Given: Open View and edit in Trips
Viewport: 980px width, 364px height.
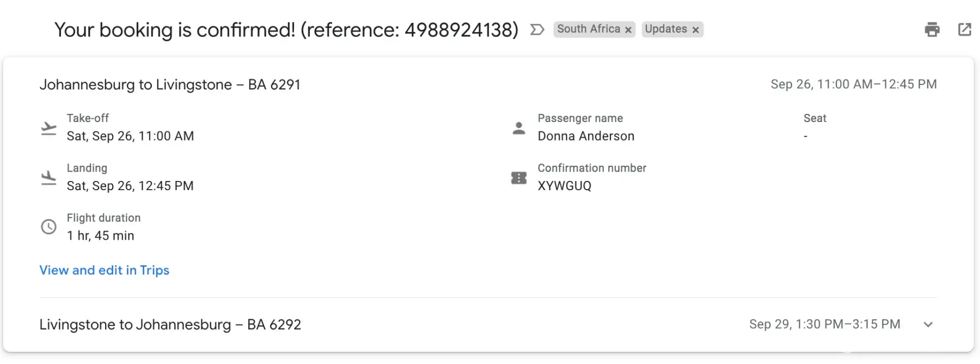Looking at the screenshot, I should coord(104,270).
